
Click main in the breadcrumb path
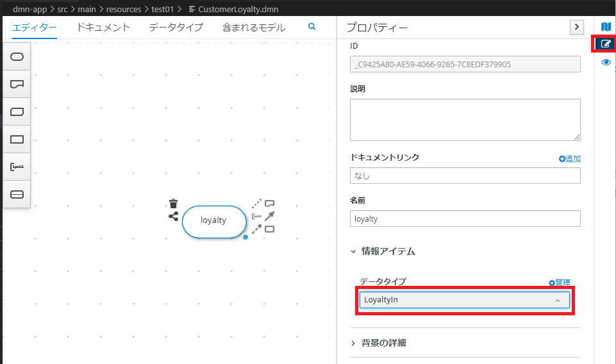[87, 9]
